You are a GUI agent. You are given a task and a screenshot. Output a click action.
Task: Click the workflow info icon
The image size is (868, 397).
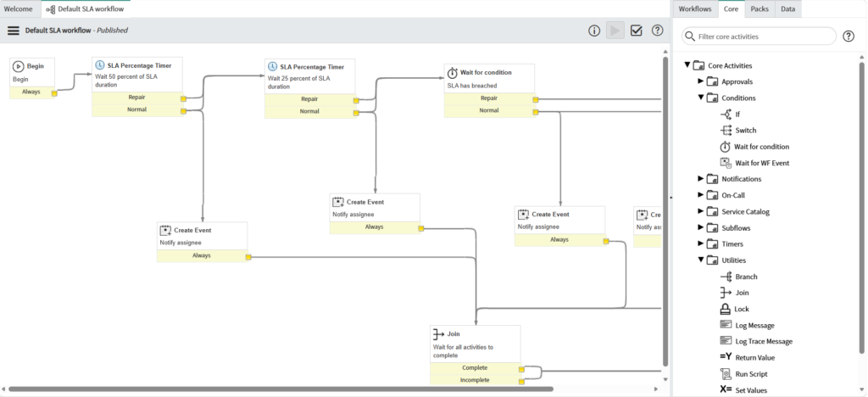pyautogui.click(x=594, y=31)
